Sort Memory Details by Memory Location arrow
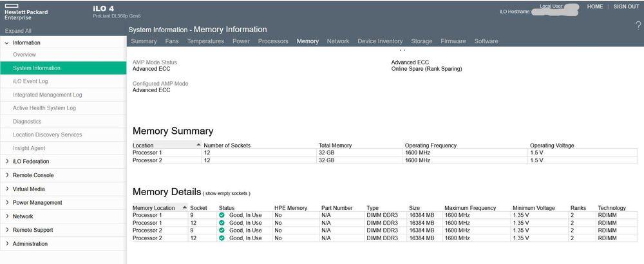 click(185, 207)
